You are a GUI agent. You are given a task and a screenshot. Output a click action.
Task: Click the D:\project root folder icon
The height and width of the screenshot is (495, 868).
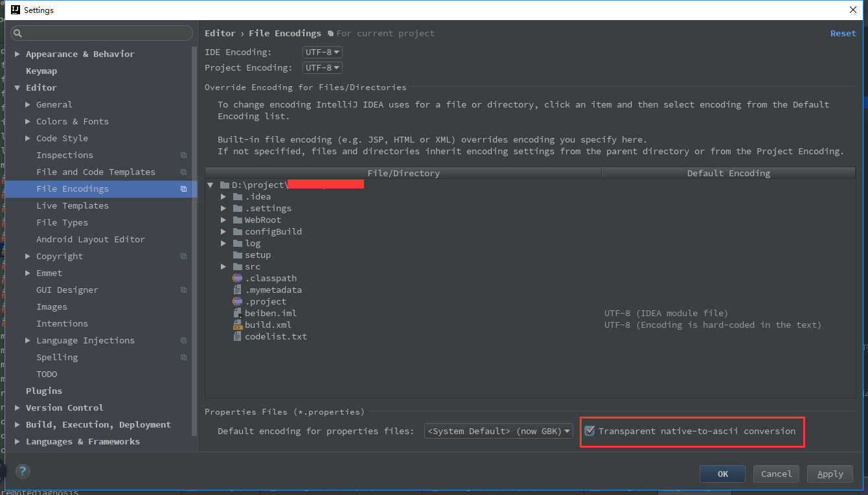(x=225, y=185)
